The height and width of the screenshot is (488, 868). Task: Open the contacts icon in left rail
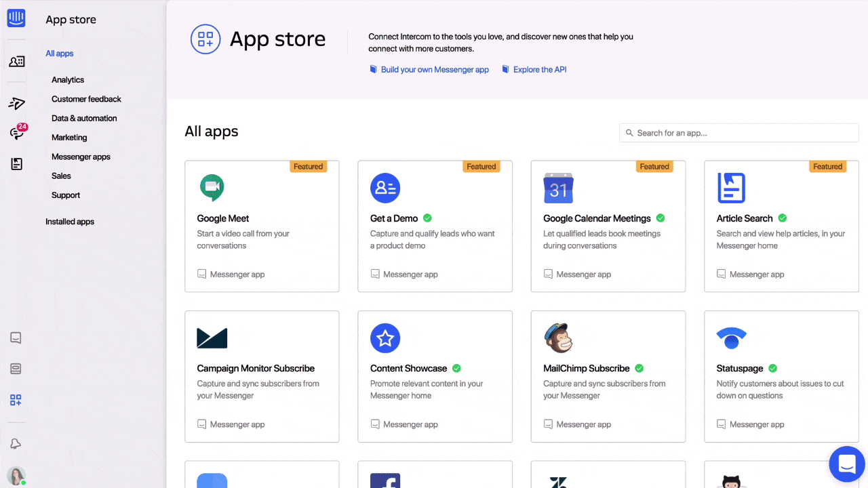pos(16,62)
